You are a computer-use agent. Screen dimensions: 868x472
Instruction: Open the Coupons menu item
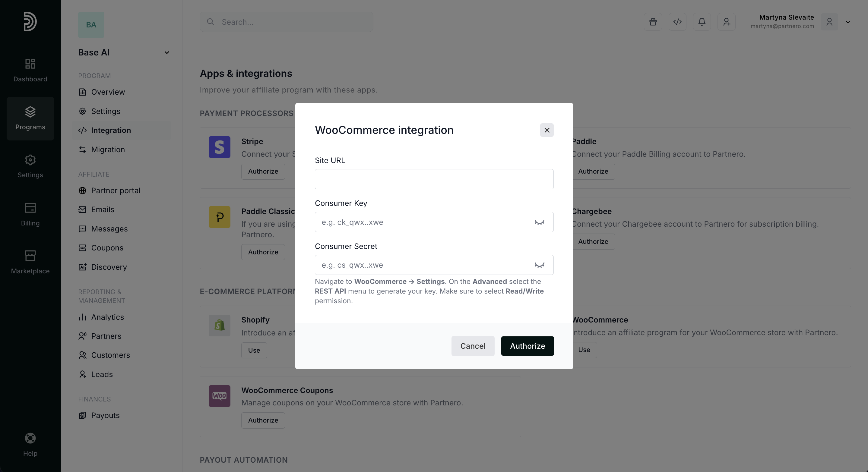pos(107,248)
